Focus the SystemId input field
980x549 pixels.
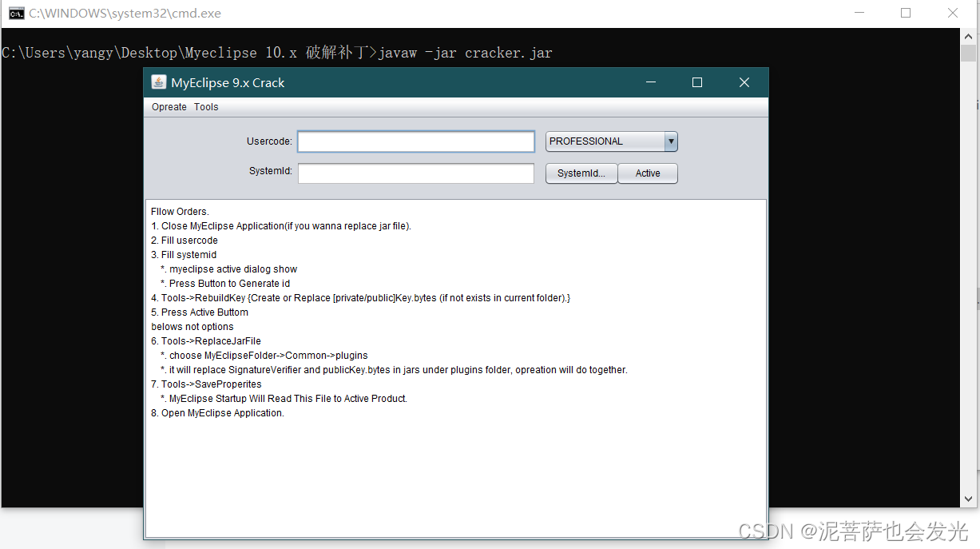[416, 173]
